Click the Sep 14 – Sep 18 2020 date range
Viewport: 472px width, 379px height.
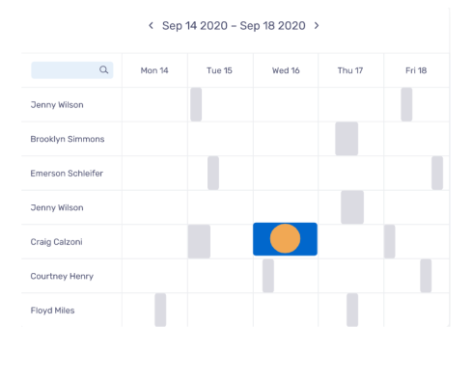pyautogui.click(x=234, y=26)
